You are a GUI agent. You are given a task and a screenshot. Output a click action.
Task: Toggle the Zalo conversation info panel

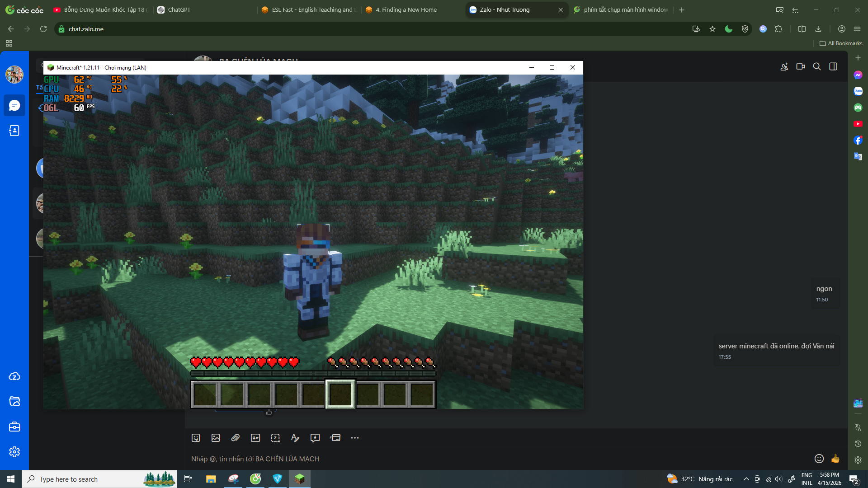click(x=833, y=67)
